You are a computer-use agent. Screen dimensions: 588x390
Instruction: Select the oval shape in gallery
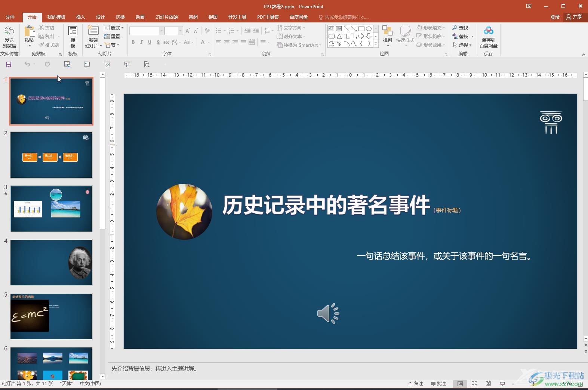tap(369, 29)
